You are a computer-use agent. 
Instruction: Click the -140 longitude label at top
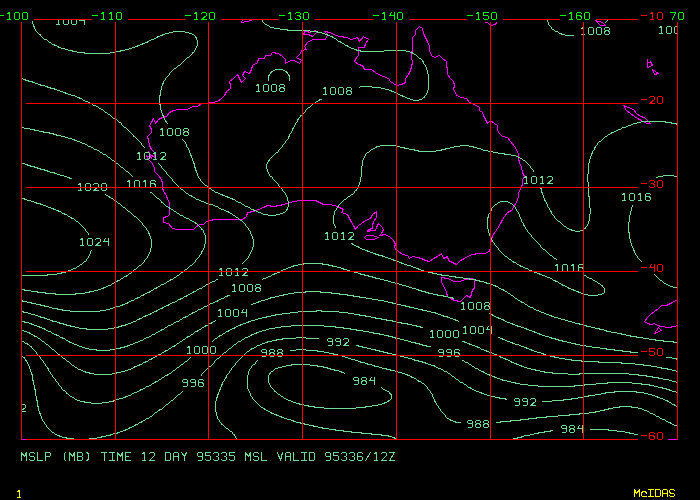pyautogui.click(x=388, y=17)
